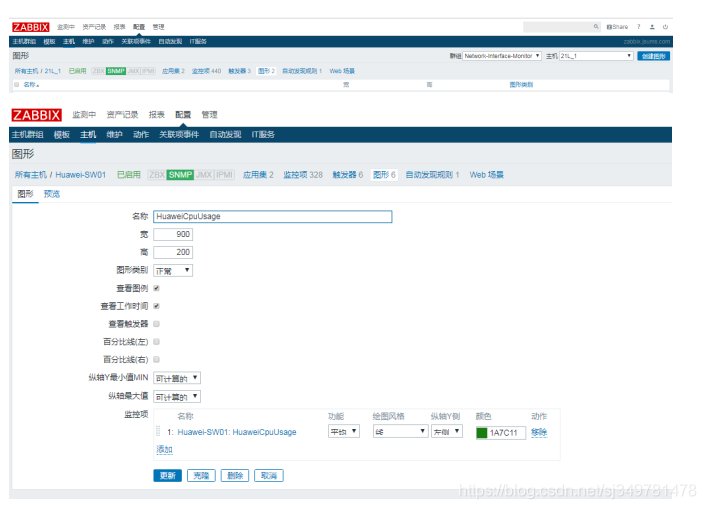The image size is (706, 509).
Task: Switch to the 预览 tab
Action: pyautogui.click(x=52, y=194)
